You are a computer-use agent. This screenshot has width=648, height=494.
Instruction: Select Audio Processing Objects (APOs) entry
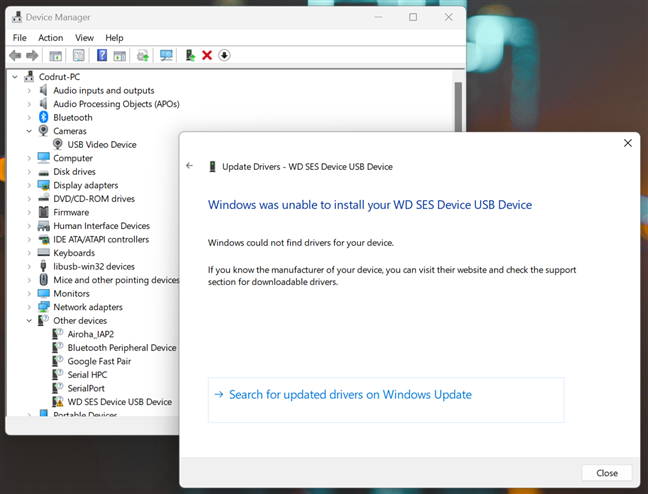point(116,104)
